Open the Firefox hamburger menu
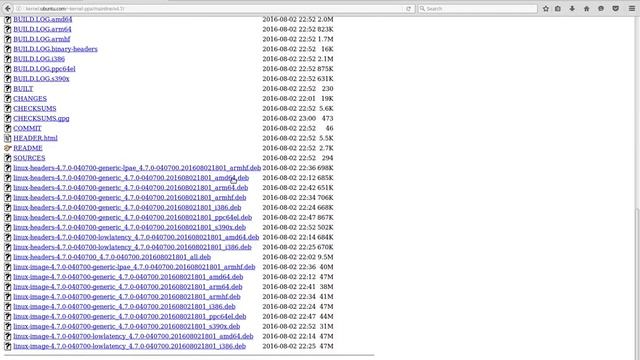The image size is (640, 360). 631,9
